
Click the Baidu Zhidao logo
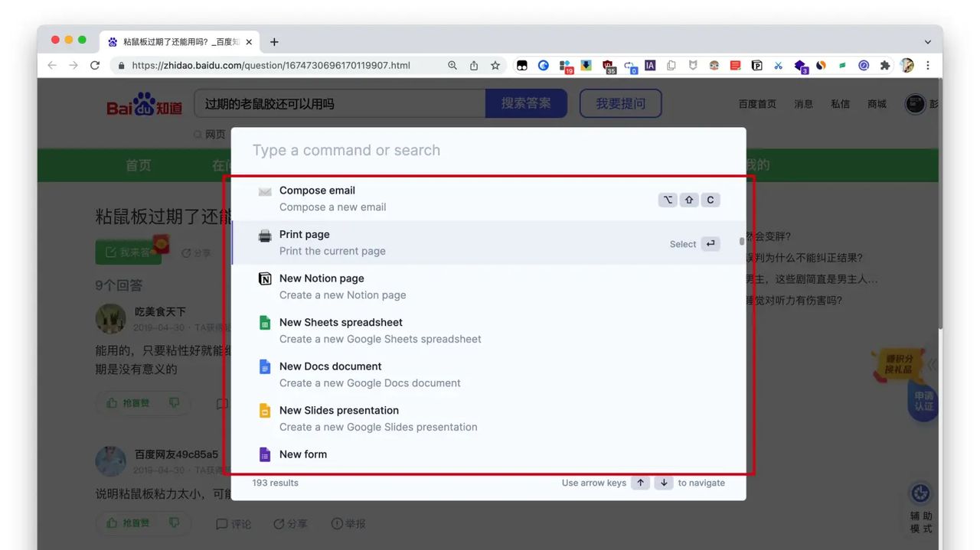(145, 104)
